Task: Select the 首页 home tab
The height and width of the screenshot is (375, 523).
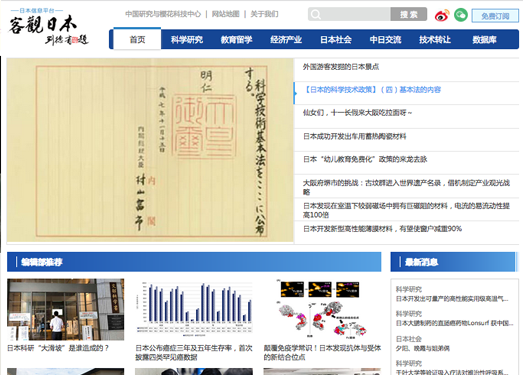Action: (137, 39)
